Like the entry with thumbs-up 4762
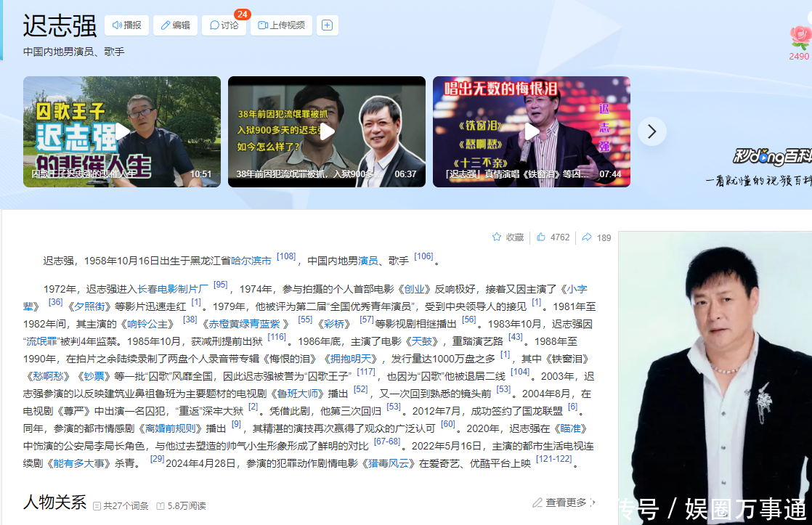Screen dimensions: 812x525 coord(541,237)
